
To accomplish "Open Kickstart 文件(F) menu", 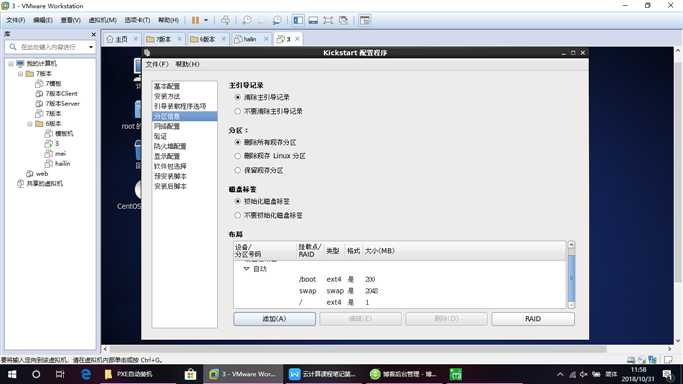I will (156, 64).
